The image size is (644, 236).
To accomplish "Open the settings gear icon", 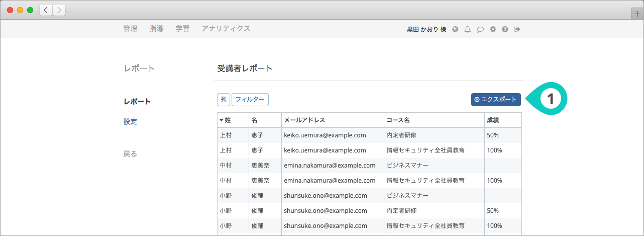I will pos(493,29).
